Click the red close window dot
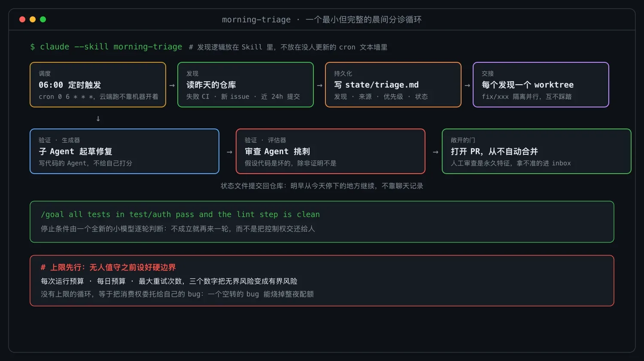The width and height of the screenshot is (644, 361). coord(22,19)
